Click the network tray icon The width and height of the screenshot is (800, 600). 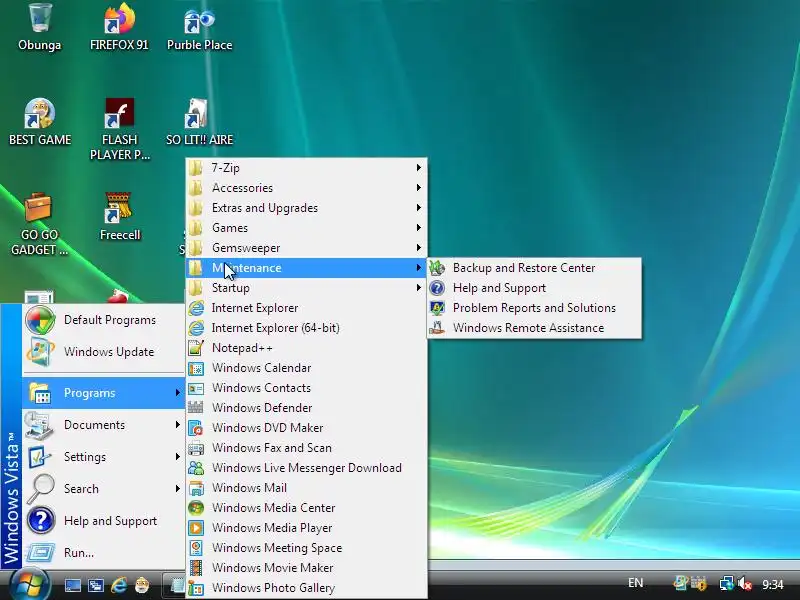click(x=727, y=583)
